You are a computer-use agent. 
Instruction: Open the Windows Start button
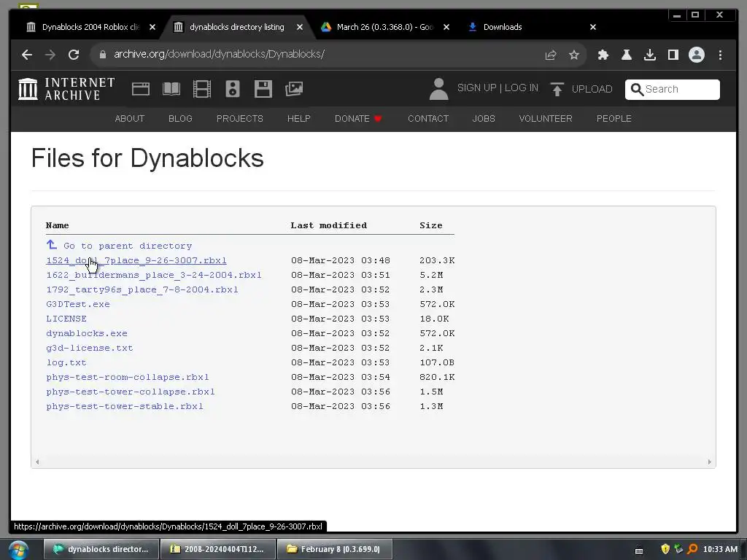coord(18,550)
